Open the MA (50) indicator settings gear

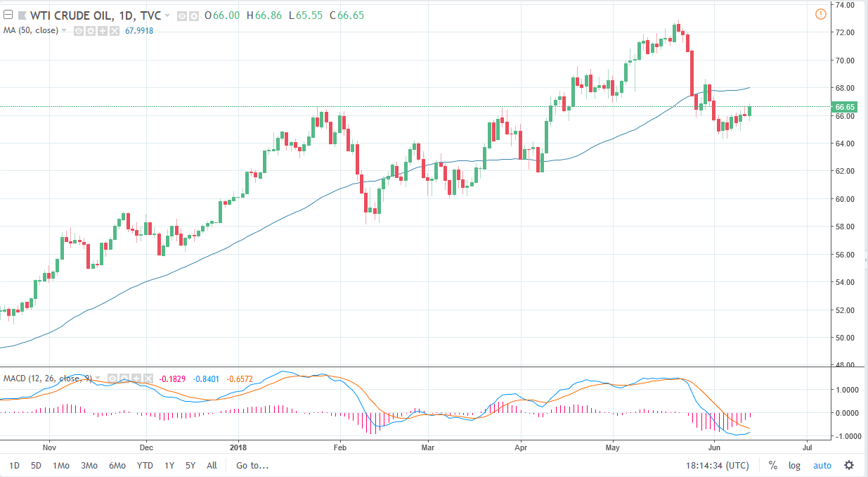[90, 30]
